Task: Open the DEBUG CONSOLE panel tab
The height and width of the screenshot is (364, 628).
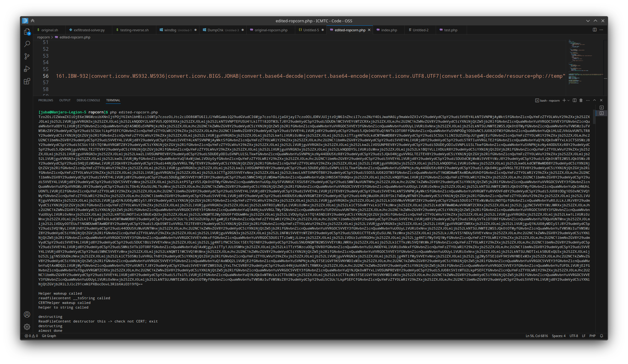Action: tap(88, 100)
